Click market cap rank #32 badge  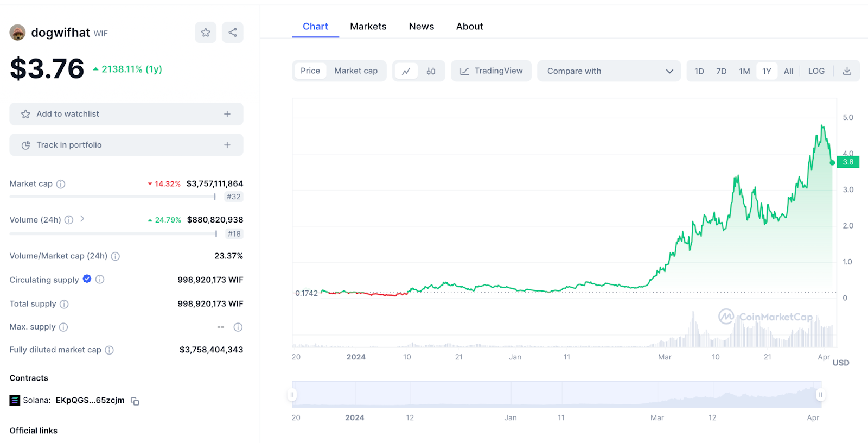pyautogui.click(x=234, y=197)
